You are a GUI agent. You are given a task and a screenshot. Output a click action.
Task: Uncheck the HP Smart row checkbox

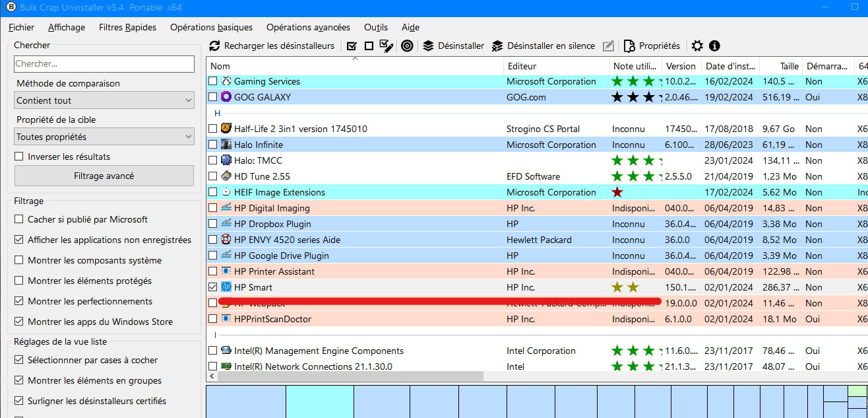(x=213, y=287)
